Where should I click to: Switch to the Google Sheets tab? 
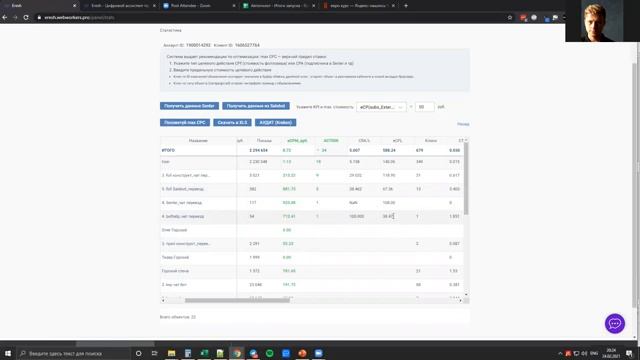(x=278, y=6)
